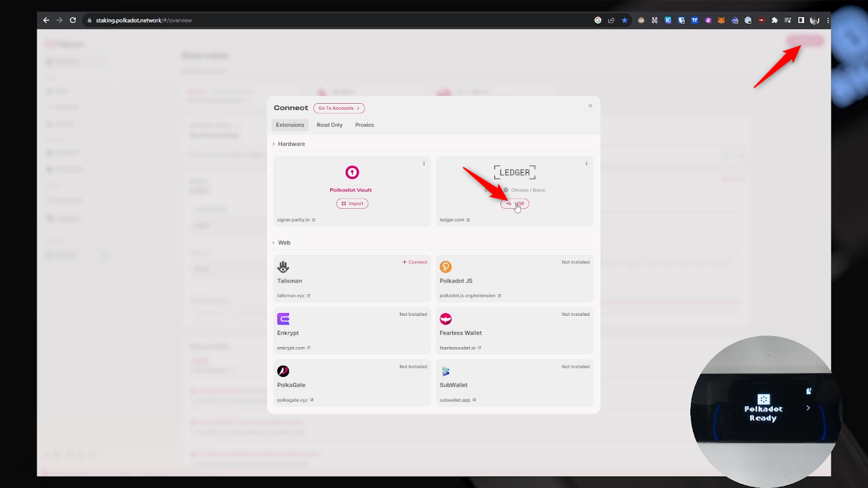Switch to the Proxies tab
The image size is (868, 488).
365,125
